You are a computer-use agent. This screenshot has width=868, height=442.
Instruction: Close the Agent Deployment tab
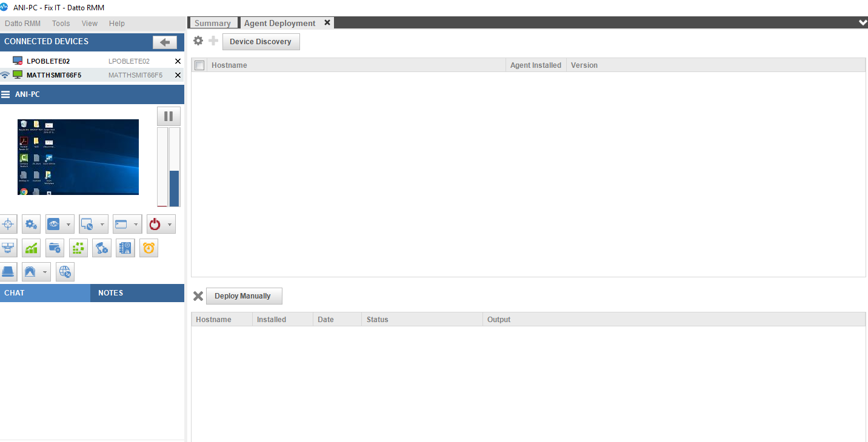point(327,22)
